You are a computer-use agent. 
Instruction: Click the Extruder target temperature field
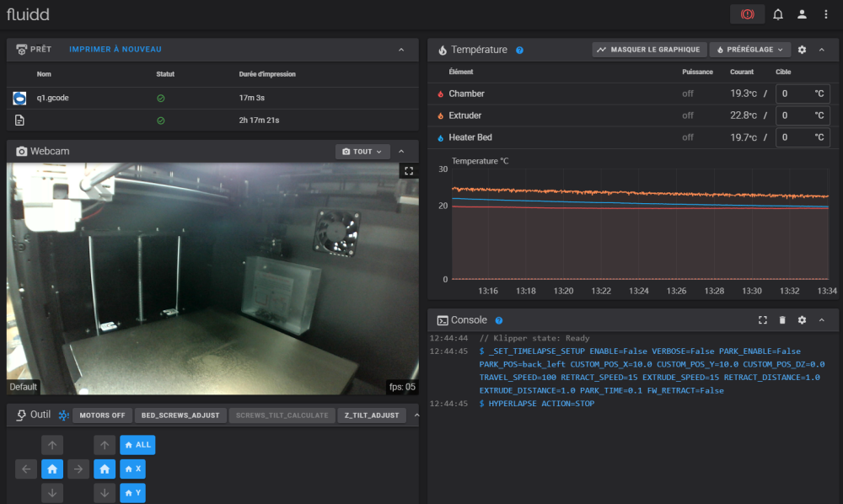click(x=794, y=115)
